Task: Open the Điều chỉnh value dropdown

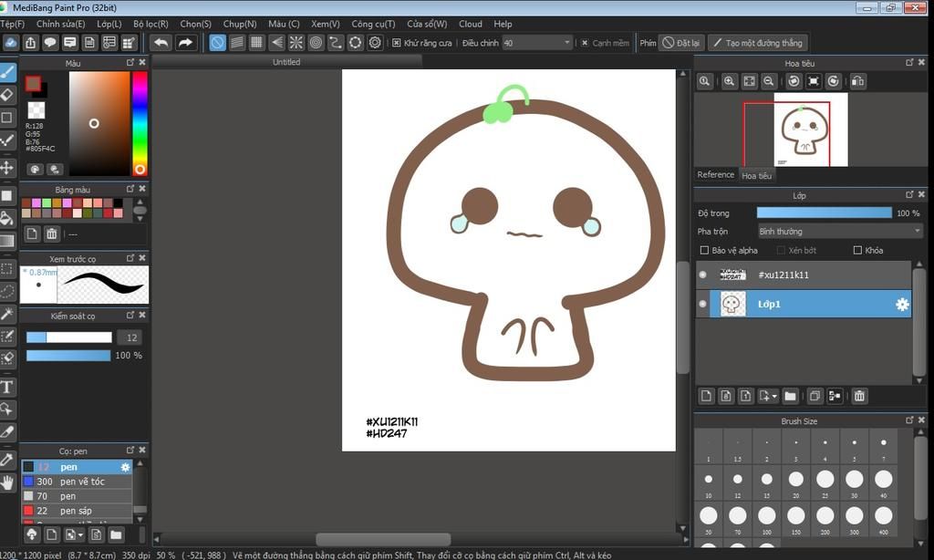Action: 536,43
